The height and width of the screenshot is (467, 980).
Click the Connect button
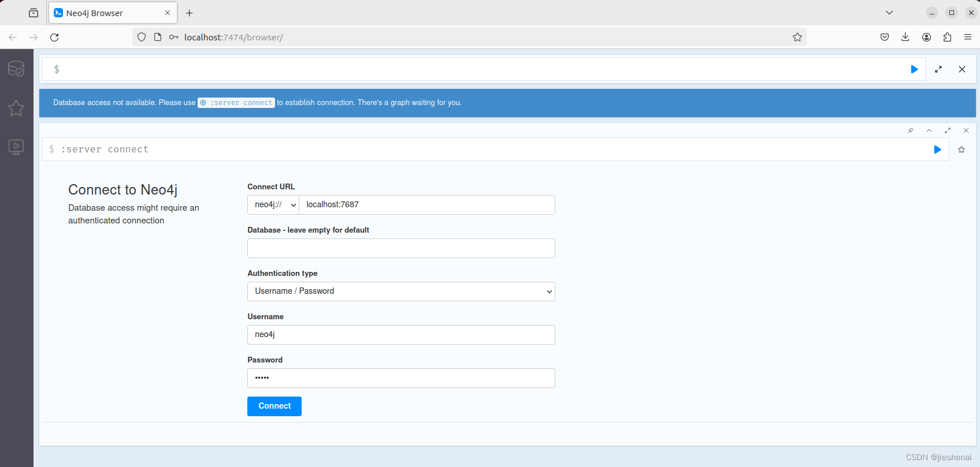(x=274, y=406)
